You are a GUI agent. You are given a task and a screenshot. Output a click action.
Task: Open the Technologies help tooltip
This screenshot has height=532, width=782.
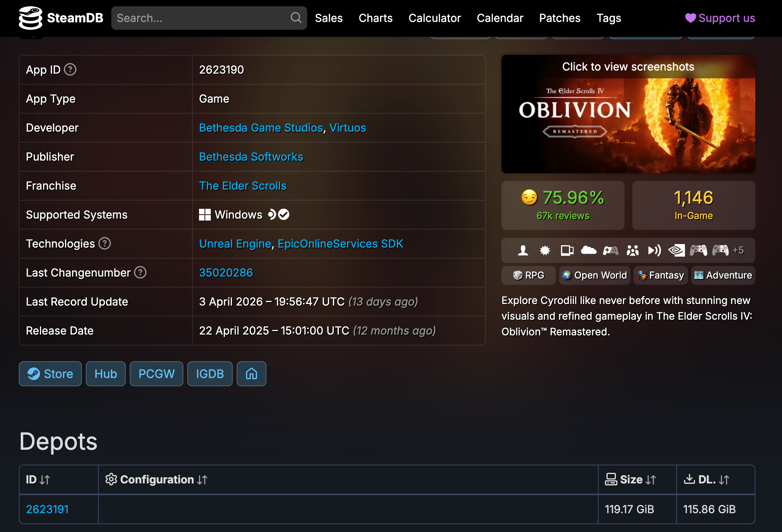tap(105, 244)
